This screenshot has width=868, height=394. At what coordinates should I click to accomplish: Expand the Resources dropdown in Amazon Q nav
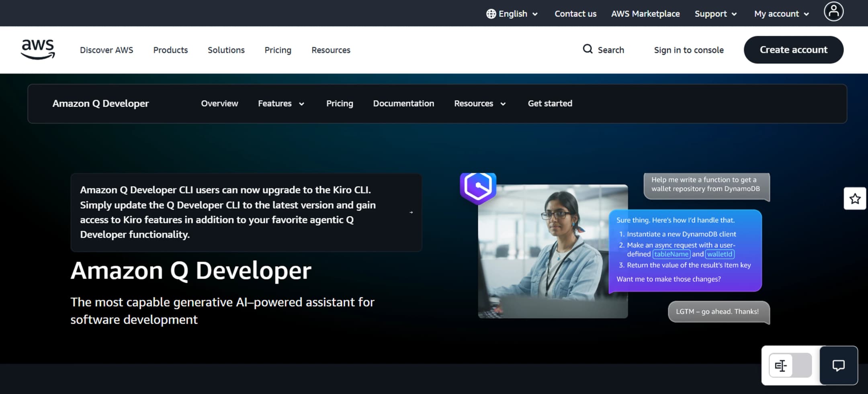[480, 104]
